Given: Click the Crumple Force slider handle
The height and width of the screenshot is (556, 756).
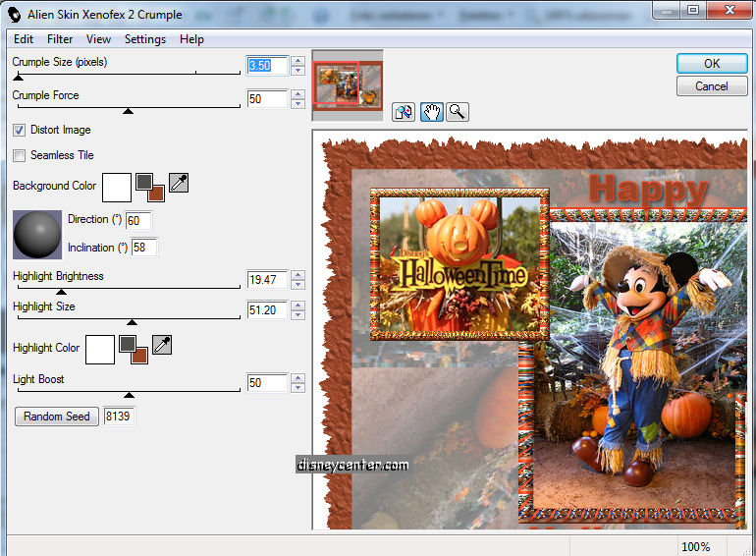Looking at the screenshot, I should click(x=128, y=111).
